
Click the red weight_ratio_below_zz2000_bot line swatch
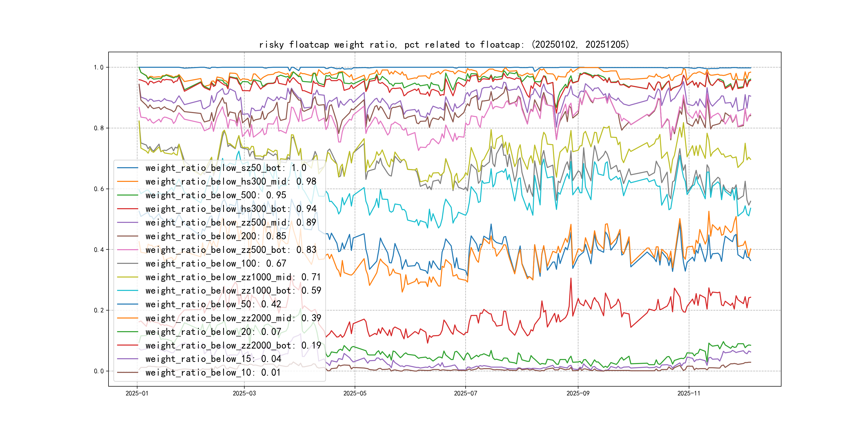127,345
